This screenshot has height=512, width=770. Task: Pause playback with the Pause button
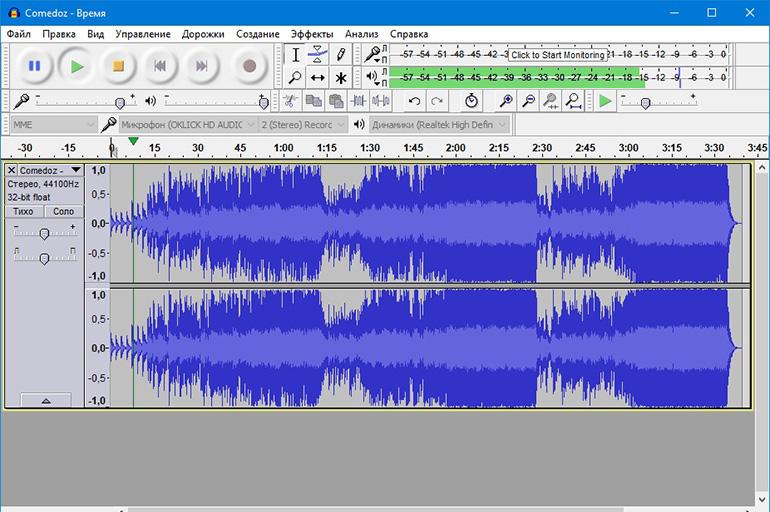34,66
